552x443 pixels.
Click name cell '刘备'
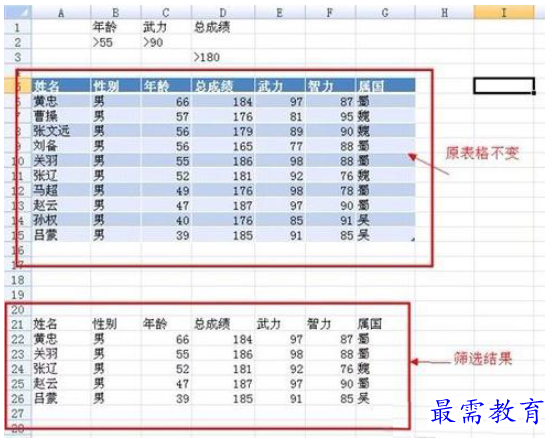[x=61, y=146]
